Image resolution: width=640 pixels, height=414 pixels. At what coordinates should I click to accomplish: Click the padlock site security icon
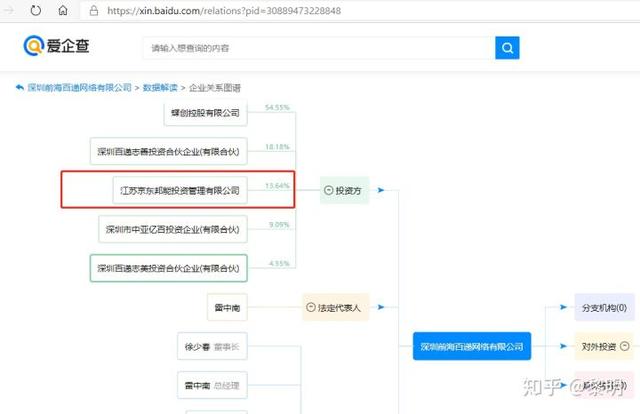pyautogui.click(x=93, y=11)
